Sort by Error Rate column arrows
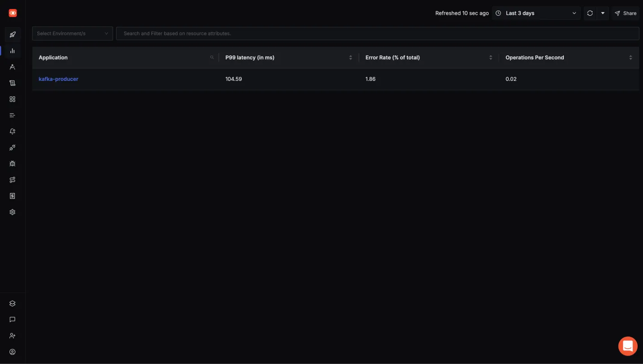Screen dimensions: 643x364 coord(491,58)
